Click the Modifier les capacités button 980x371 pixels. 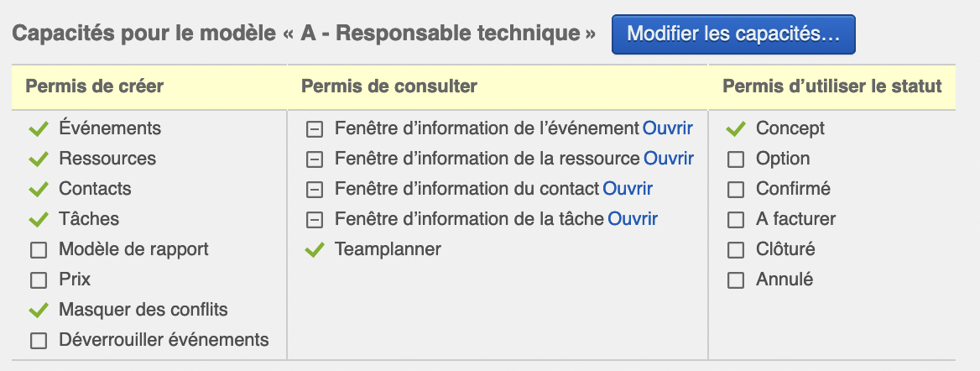[733, 34]
